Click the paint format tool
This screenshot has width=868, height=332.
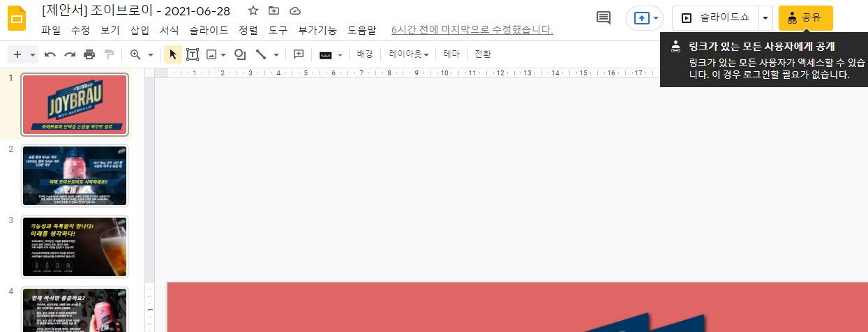click(x=109, y=54)
